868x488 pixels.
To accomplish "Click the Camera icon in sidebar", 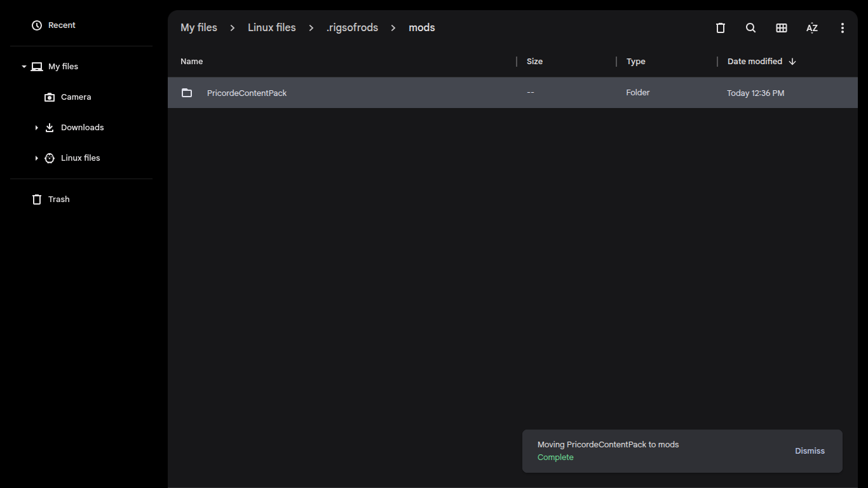I will pos(50,97).
